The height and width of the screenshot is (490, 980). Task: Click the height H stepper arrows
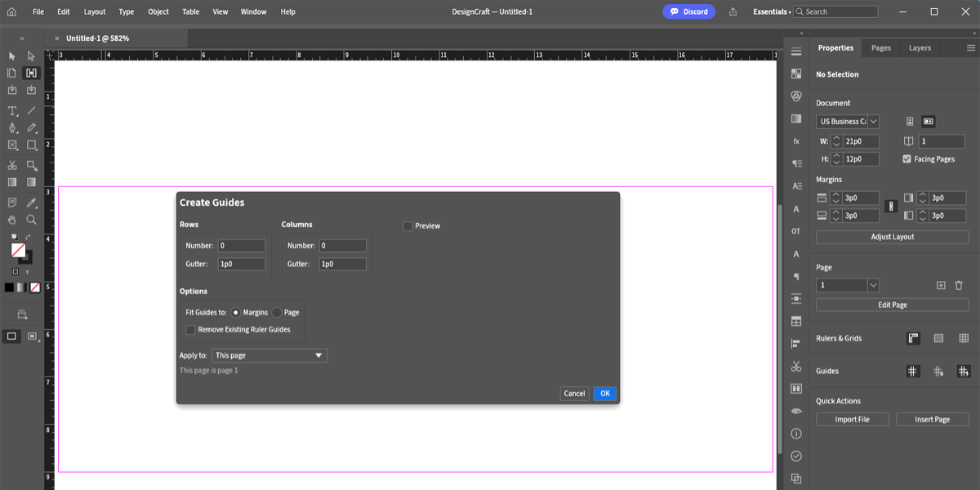(836, 159)
